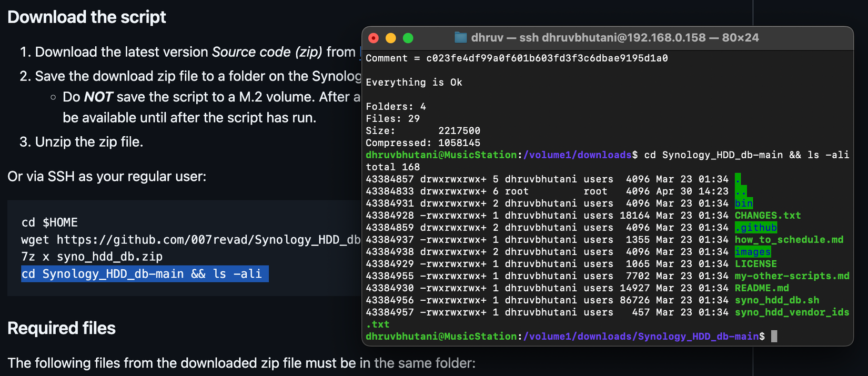Click 'dhruvbhutani@MusicStation' in the last prompt
The width and height of the screenshot is (868, 376).
pos(441,337)
